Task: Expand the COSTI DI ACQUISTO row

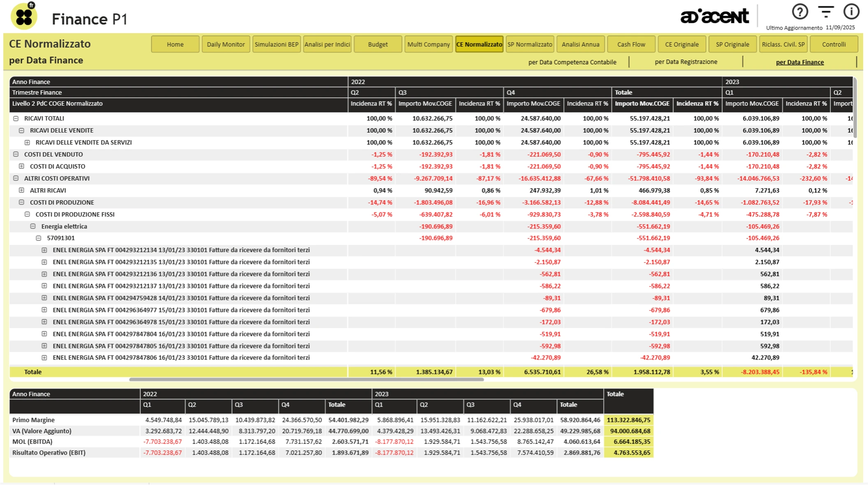Action: [22, 166]
